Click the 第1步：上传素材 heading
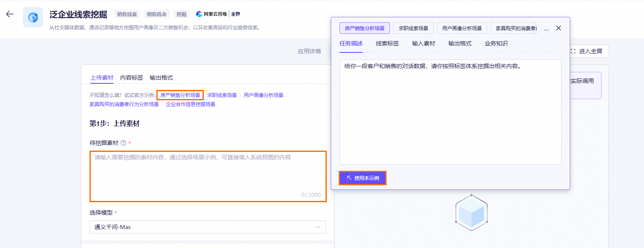644x248 pixels. click(x=114, y=124)
